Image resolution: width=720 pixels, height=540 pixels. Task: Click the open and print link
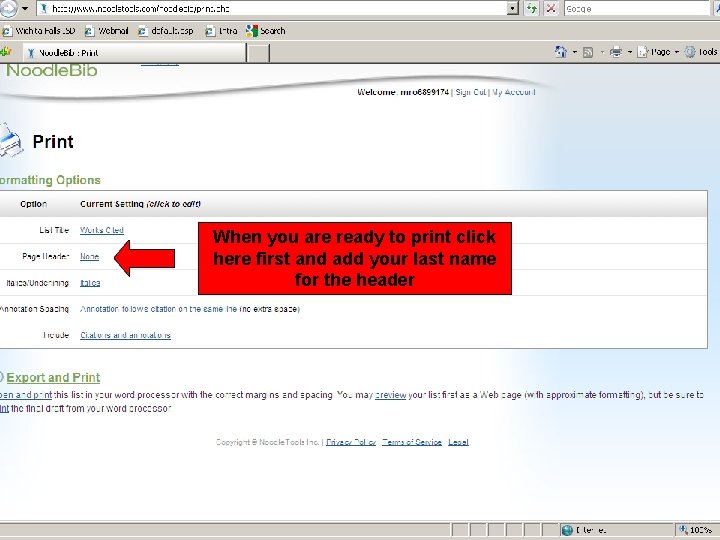26,395
